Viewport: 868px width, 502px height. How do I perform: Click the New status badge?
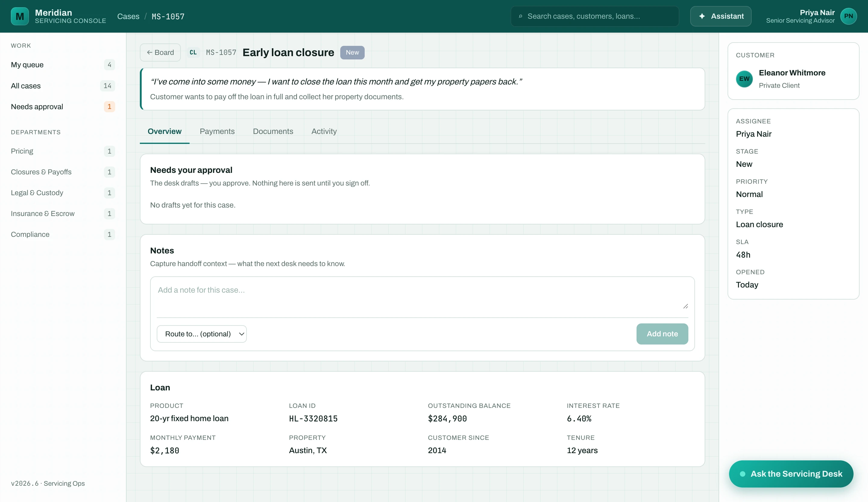(x=352, y=52)
